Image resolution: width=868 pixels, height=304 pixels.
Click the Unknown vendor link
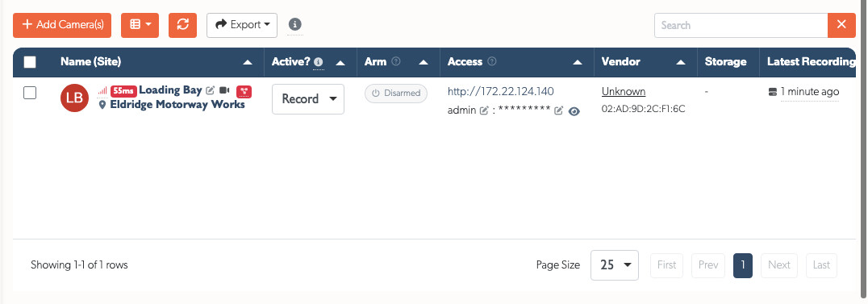624,91
